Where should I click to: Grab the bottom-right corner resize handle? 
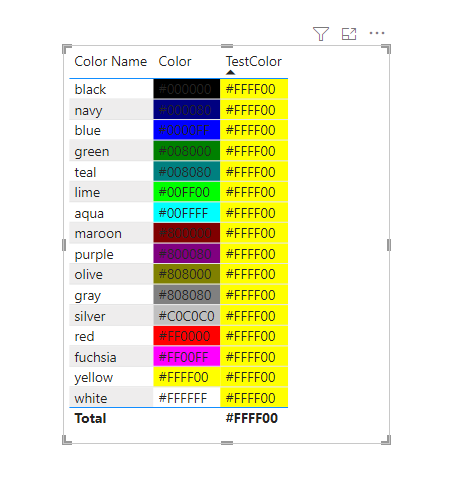(x=386, y=440)
